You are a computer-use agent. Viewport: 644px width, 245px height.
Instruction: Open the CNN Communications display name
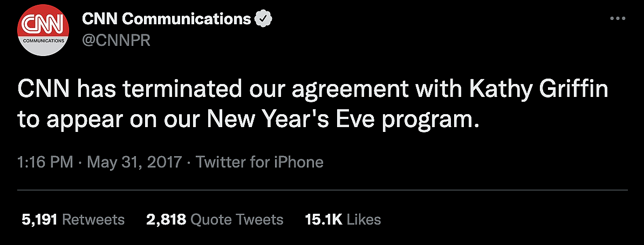tap(166, 19)
